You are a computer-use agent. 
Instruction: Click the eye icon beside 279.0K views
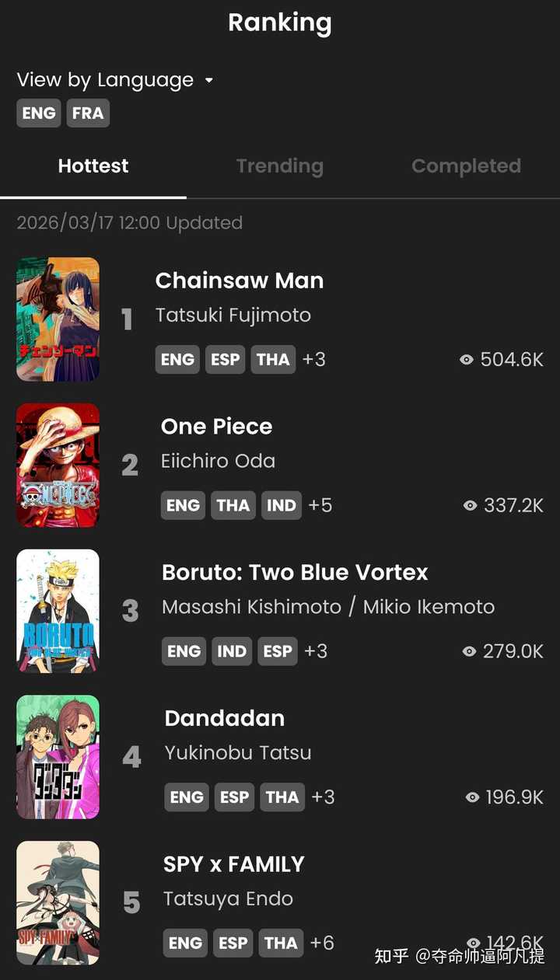click(x=469, y=651)
